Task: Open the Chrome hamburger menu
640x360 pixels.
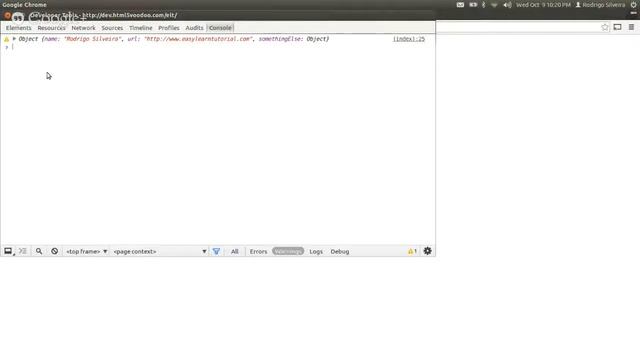Action: pyautogui.click(x=631, y=27)
